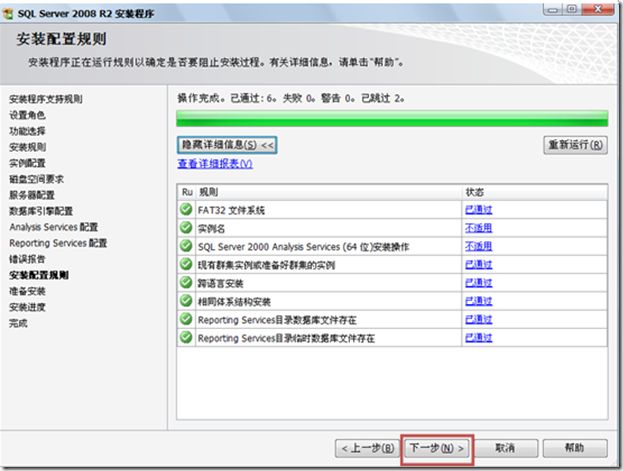The height and width of the screenshot is (471, 623).
Task: Go back with 上一步(B) button
Action: click(367, 448)
